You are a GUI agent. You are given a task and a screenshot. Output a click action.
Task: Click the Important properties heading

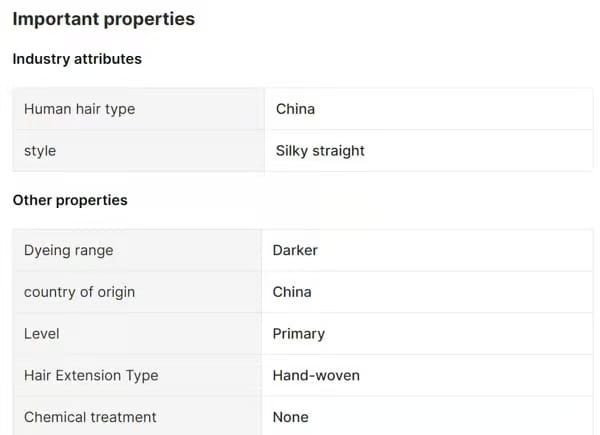point(104,19)
